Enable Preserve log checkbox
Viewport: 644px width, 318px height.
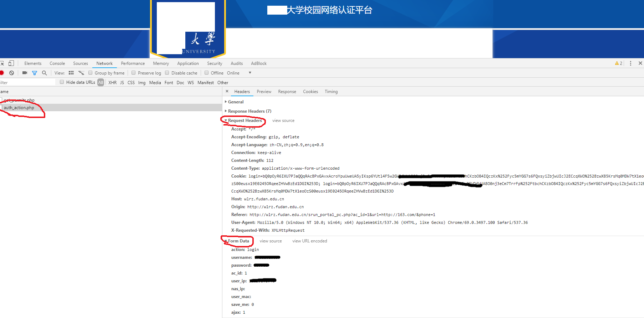pos(134,73)
